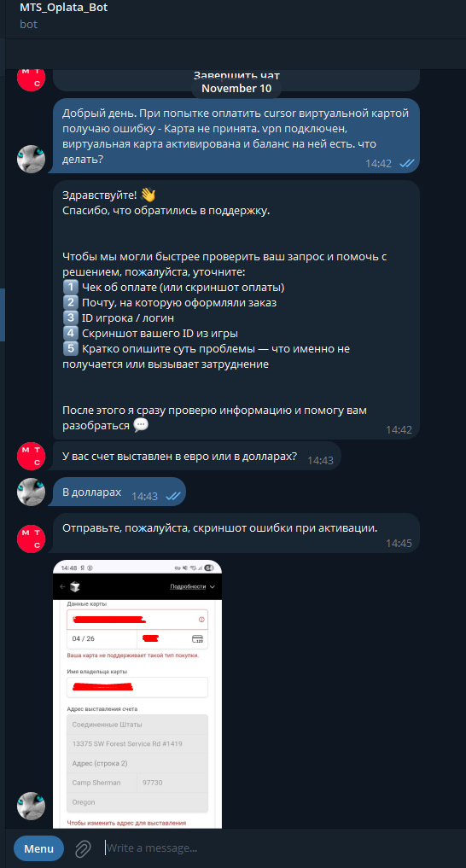Click cat avatar beside the sent screenshot
466x868 pixels.
[x=32, y=806]
